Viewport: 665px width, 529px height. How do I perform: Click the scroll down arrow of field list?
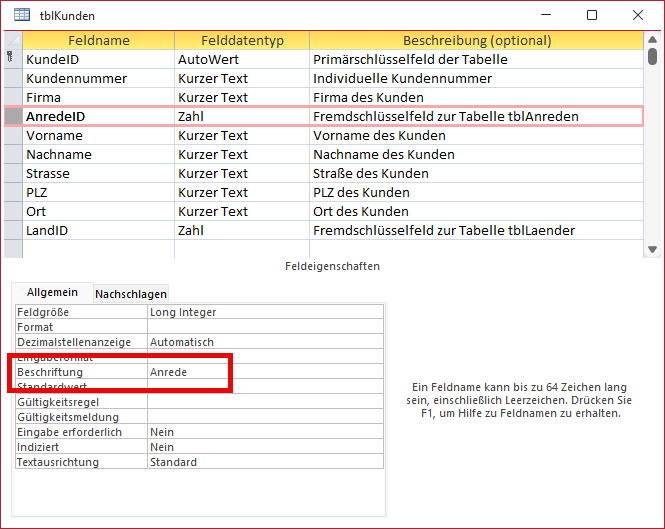point(652,249)
